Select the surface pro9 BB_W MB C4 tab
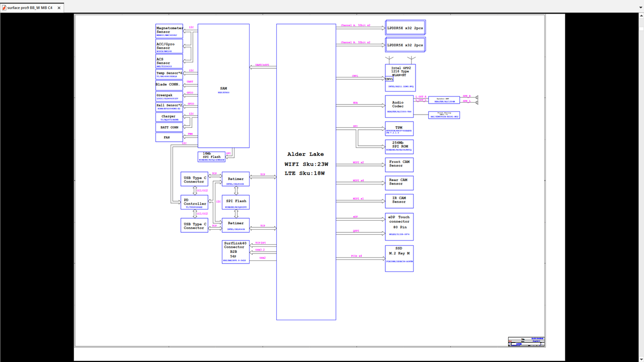The width and height of the screenshot is (644, 362). click(32, 8)
